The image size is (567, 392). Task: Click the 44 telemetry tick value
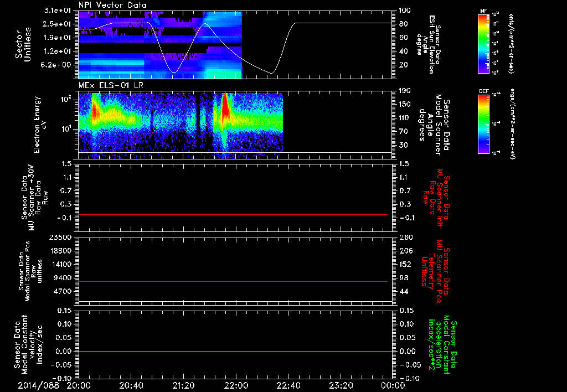click(404, 291)
